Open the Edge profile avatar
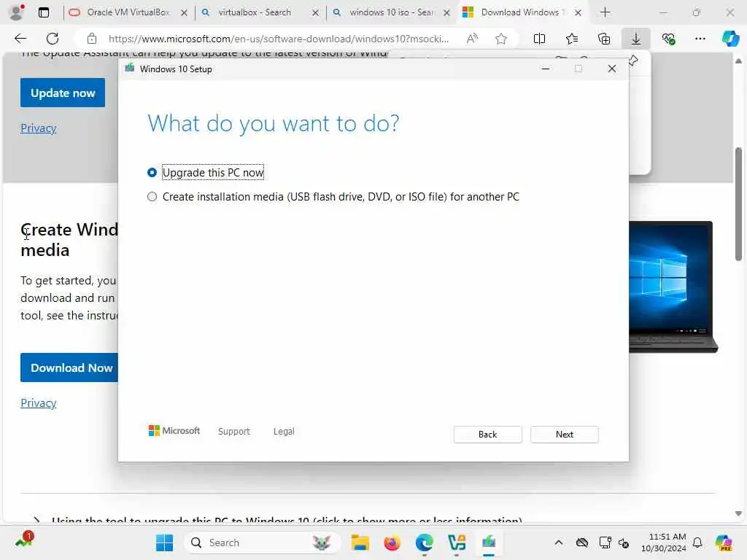 [x=18, y=12]
